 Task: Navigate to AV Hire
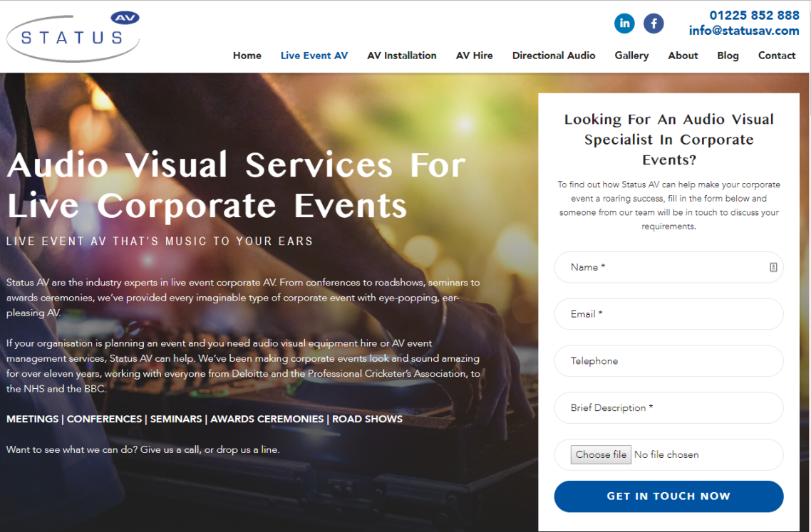coord(475,56)
